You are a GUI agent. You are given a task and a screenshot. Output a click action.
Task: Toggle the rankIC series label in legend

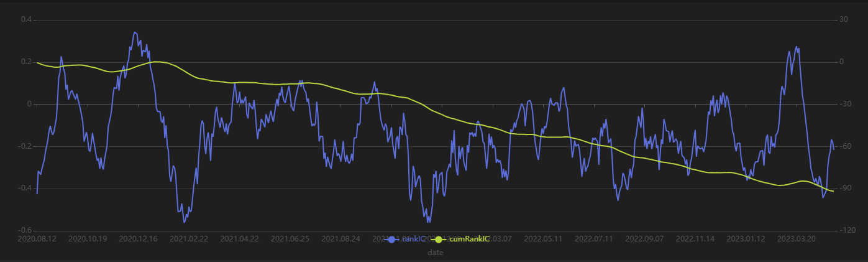[414, 239]
